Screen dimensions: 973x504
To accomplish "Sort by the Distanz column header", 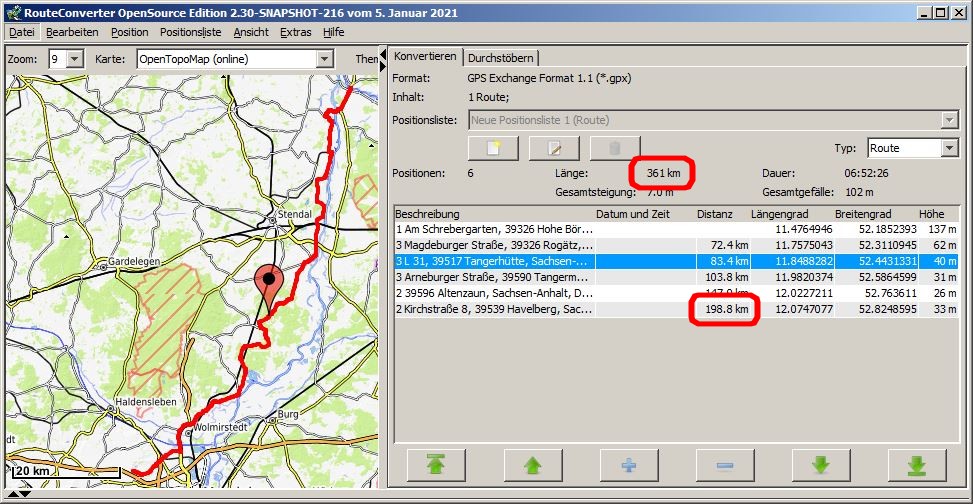I will coord(714,214).
